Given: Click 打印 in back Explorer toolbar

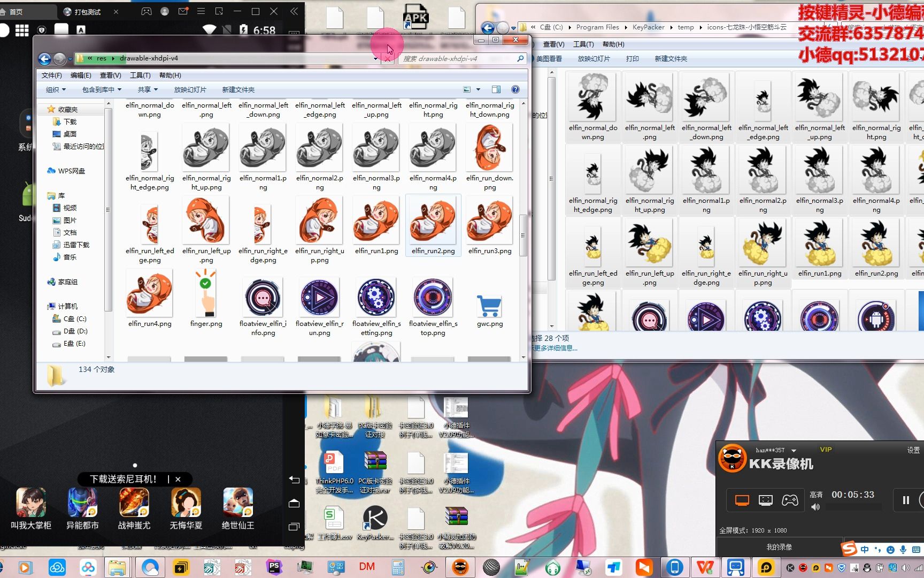Looking at the screenshot, I should pyautogui.click(x=633, y=58).
